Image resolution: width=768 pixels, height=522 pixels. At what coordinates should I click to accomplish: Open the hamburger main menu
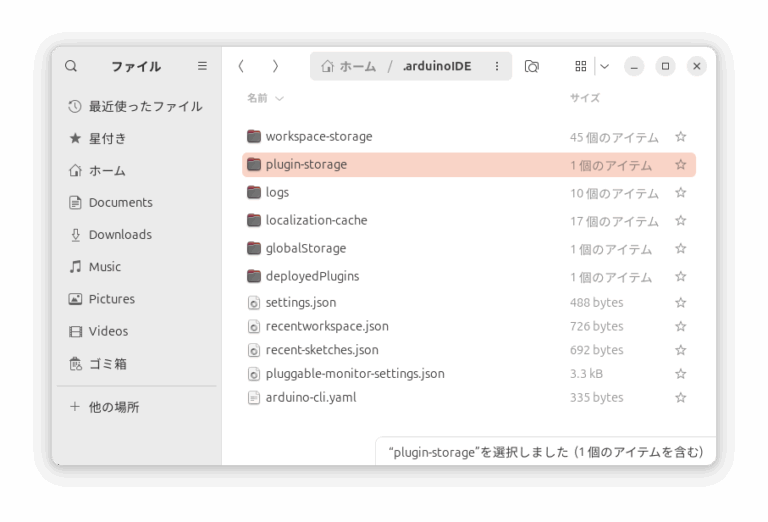202,66
